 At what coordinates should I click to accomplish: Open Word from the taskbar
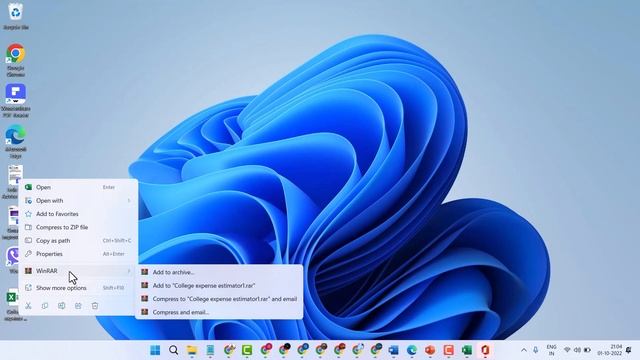pos(393,350)
